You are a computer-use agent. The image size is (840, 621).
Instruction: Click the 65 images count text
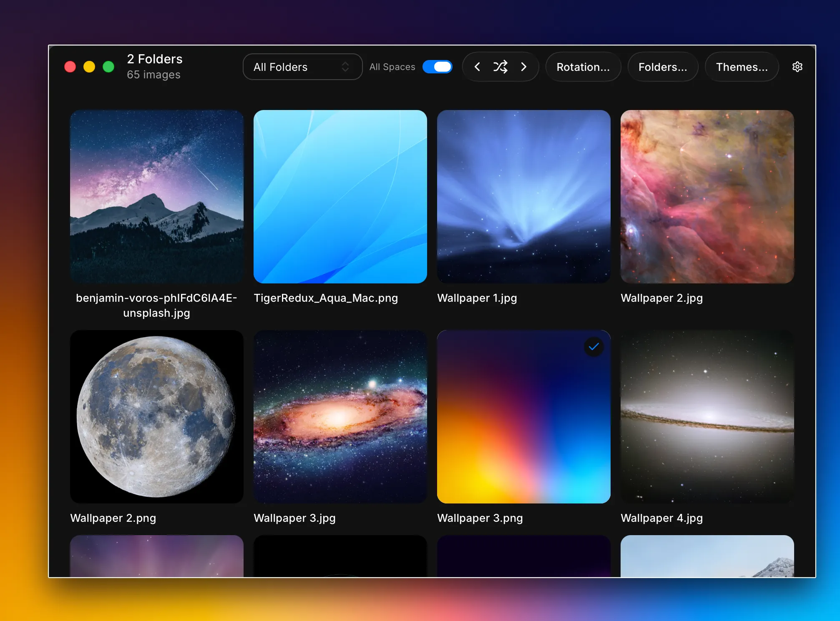(153, 75)
